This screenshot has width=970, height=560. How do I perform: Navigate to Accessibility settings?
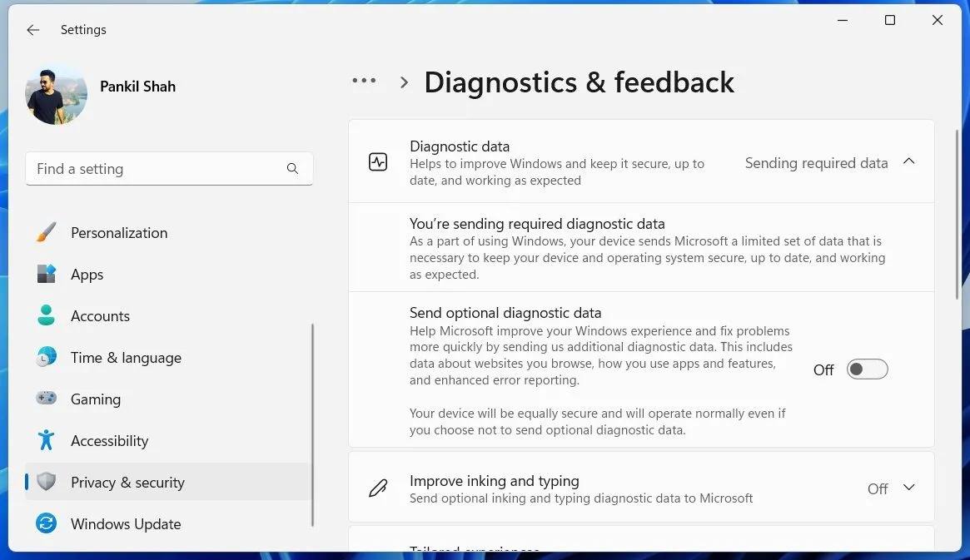[110, 441]
